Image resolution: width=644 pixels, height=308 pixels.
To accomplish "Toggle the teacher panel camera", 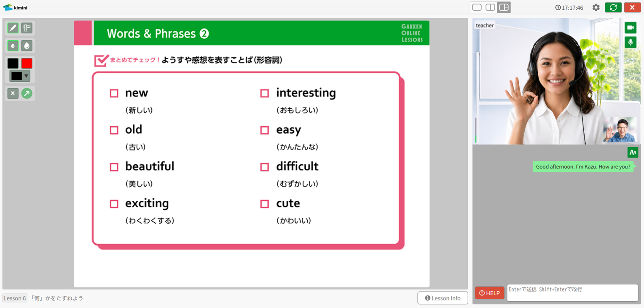I will (x=631, y=28).
